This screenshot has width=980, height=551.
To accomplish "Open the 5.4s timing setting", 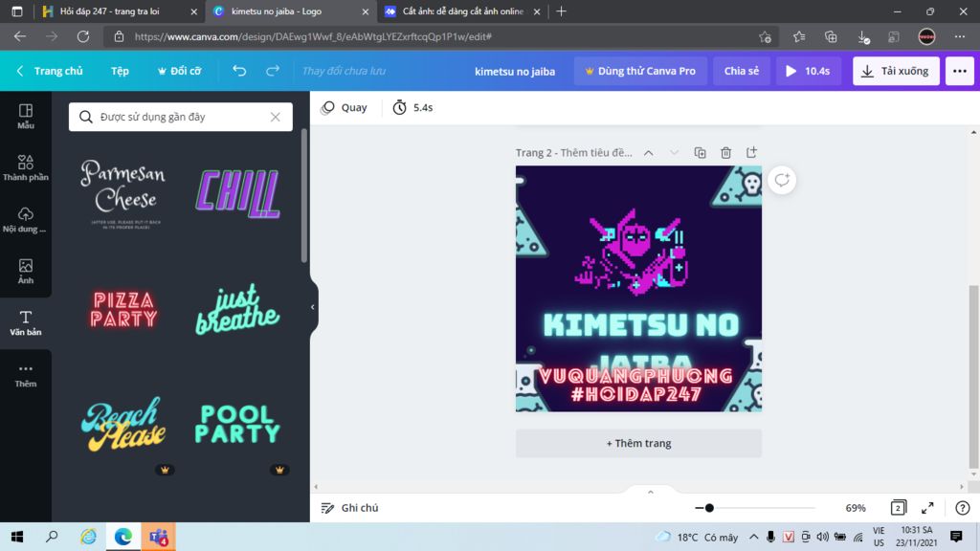I will [x=412, y=107].
